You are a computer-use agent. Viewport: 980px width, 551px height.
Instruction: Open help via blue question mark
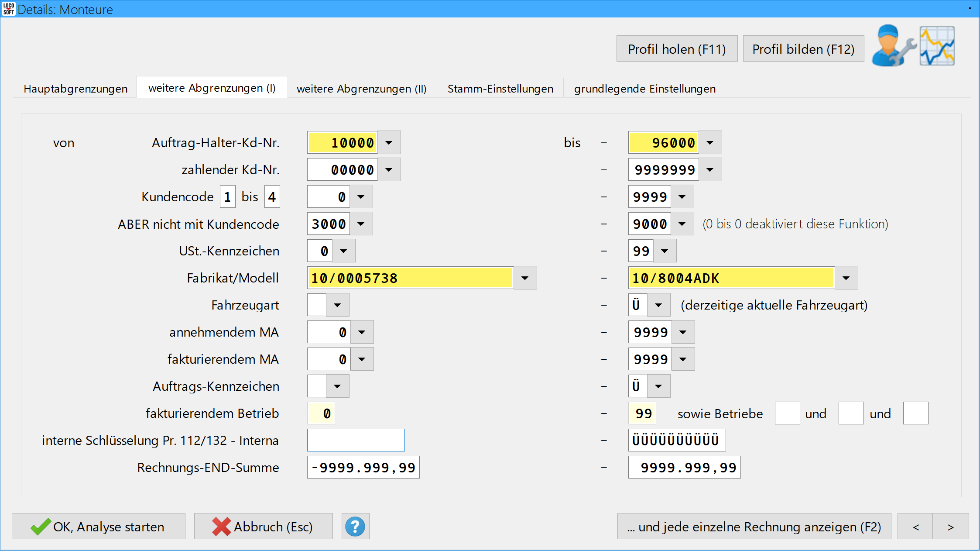point(355,527)
